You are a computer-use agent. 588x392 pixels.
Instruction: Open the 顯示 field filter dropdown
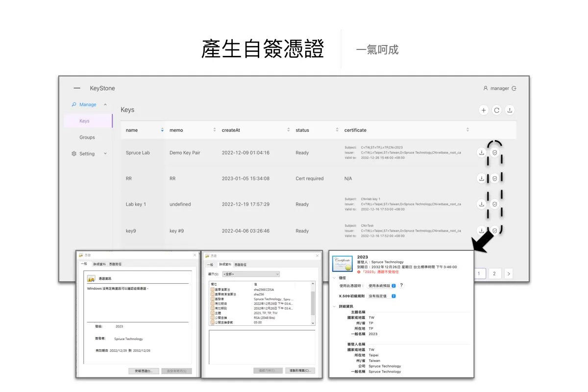point(251,274)
